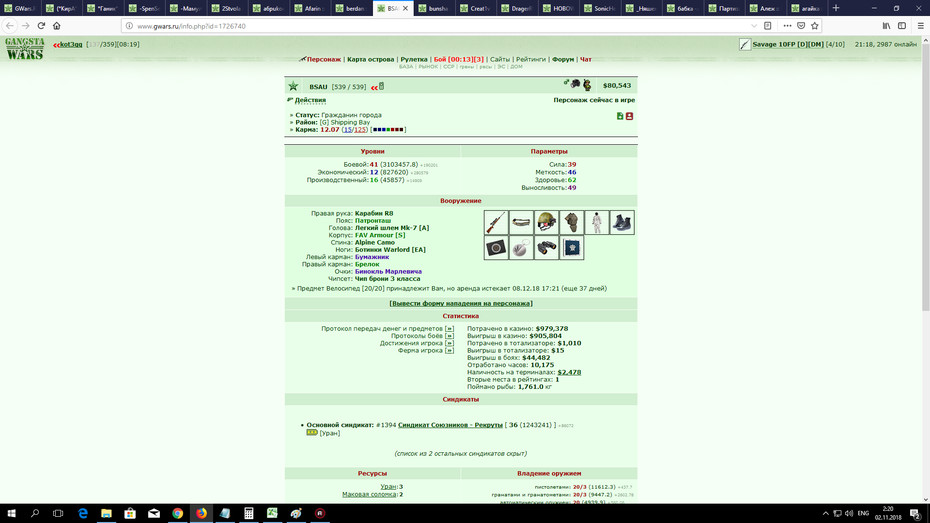This screenshot has width=930, height=523.
Task: Click Вывести форму нападения на персонажа link
Action: point(461,304)
